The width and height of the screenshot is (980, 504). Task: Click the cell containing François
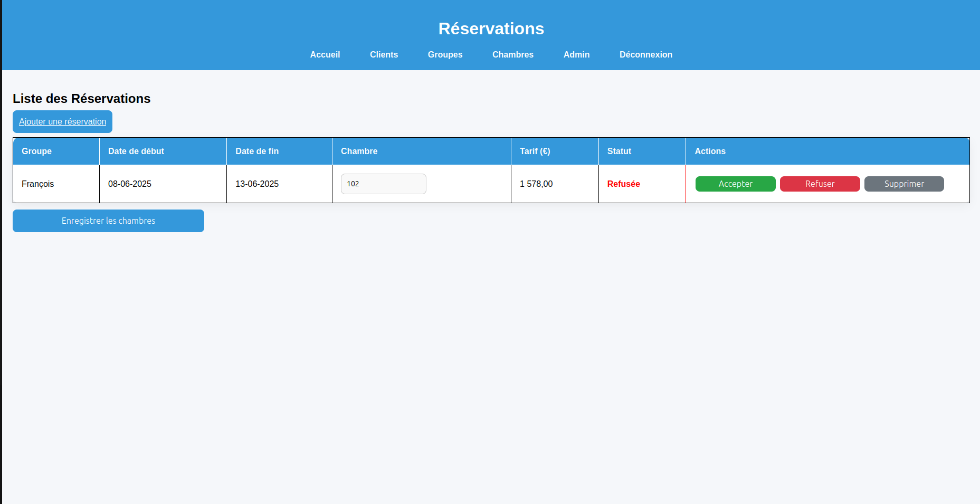(37, 184)
